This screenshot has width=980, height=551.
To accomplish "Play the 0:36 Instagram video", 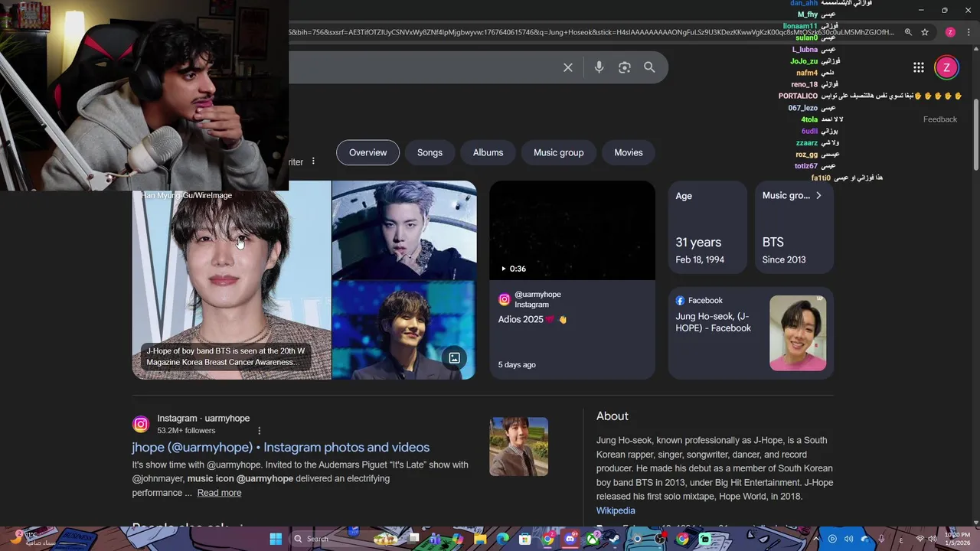I will point(573,230).
